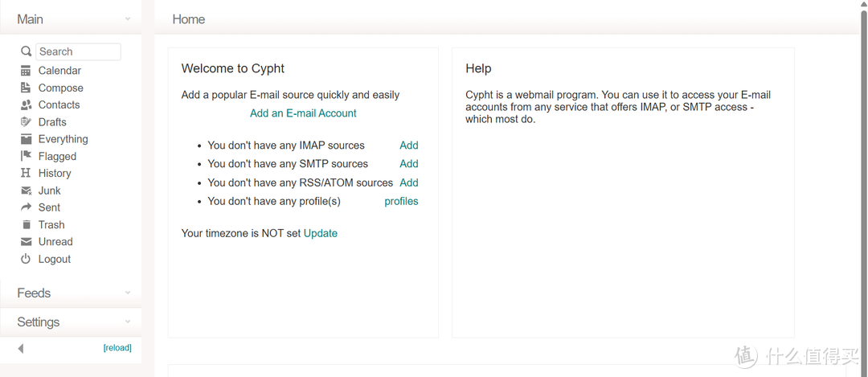Click the Compose document icon

pos(26,88)
